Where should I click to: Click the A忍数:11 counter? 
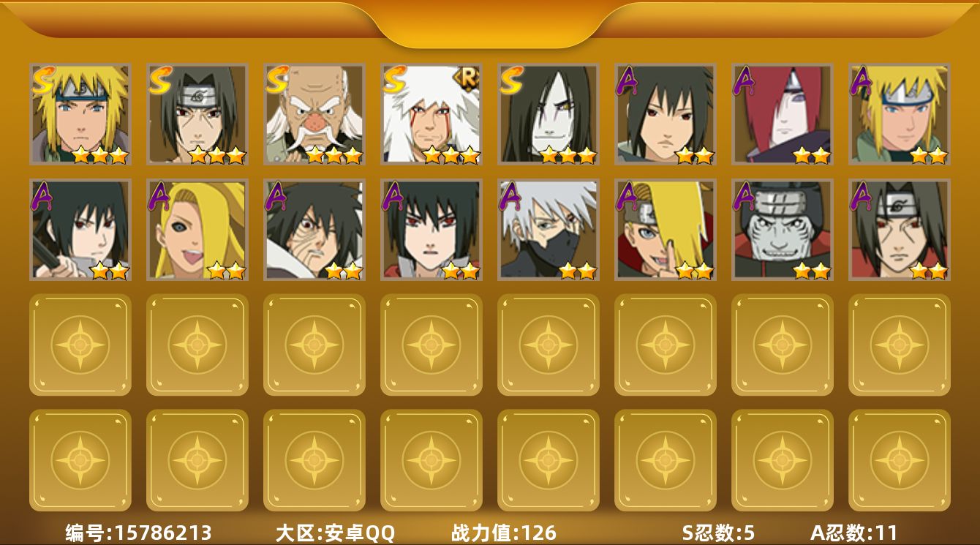pos(853,533)
